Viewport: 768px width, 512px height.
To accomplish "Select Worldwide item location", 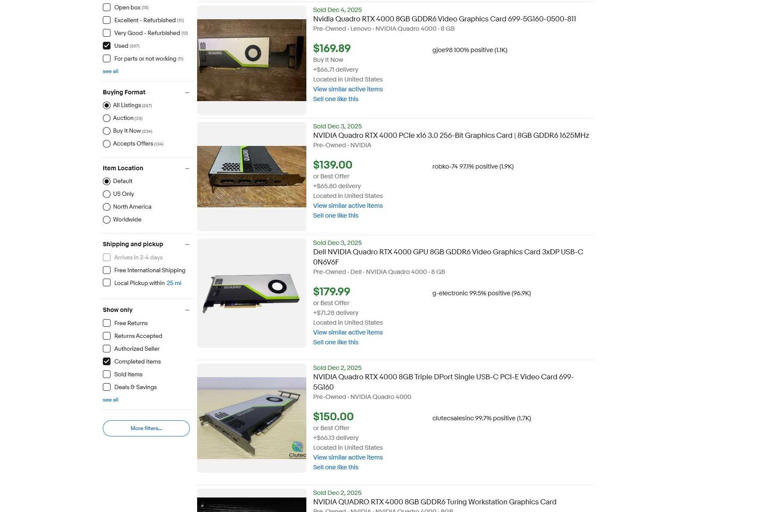I will (x=106, y=219).
